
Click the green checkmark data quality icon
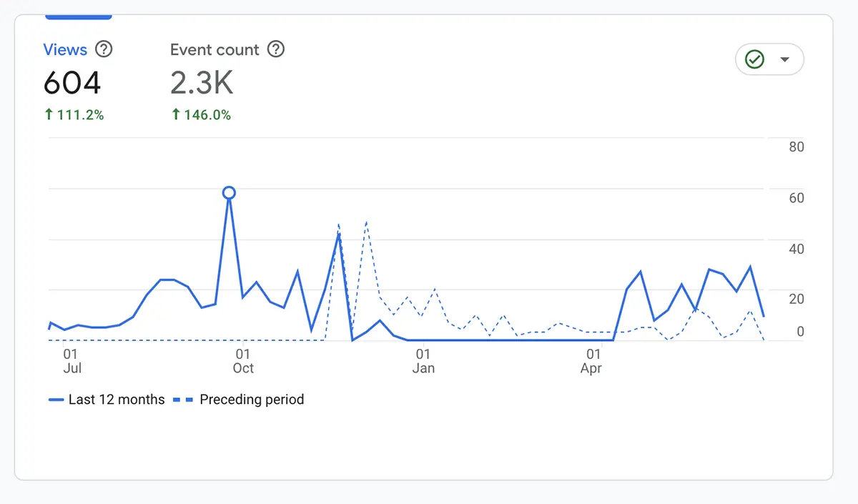[754, 59]
